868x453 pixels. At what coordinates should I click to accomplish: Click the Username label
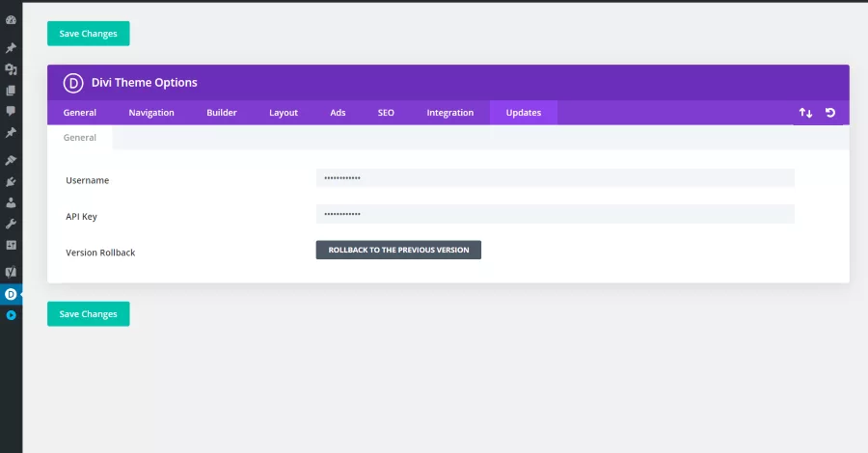click(88, 180)
